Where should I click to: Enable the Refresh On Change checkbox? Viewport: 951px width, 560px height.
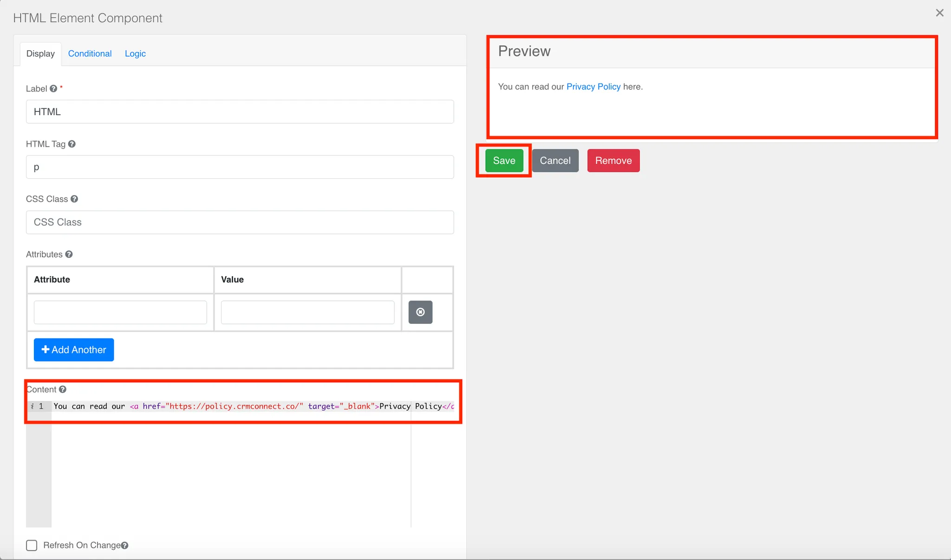(32, 545)
